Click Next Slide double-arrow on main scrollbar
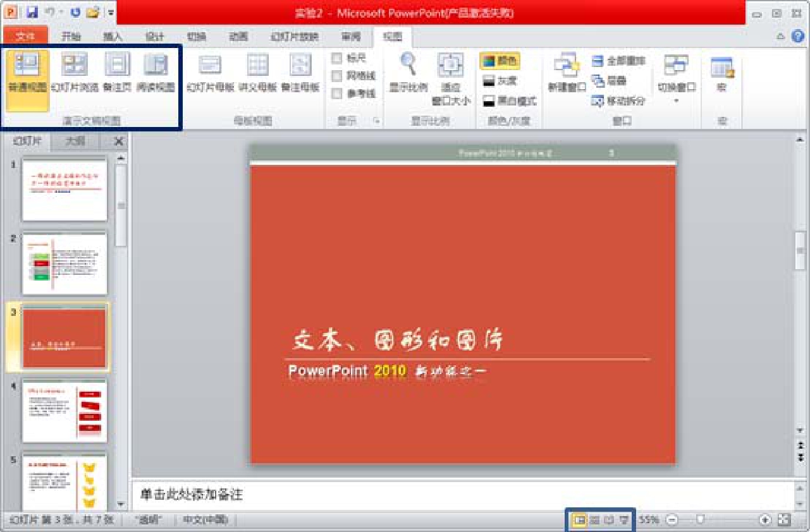Image resolution: width=810 pixels, height=532 pixels. [801, 456]
